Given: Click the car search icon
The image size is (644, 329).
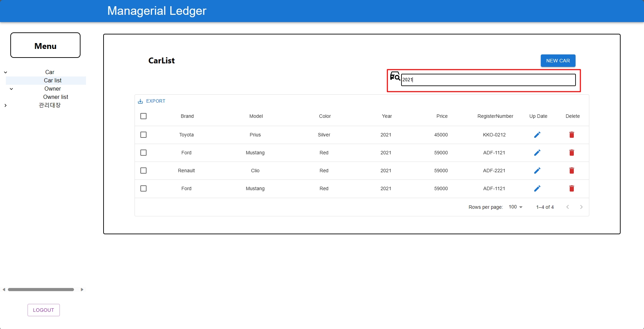Looking at the screenshot, I should click(395, 76).
